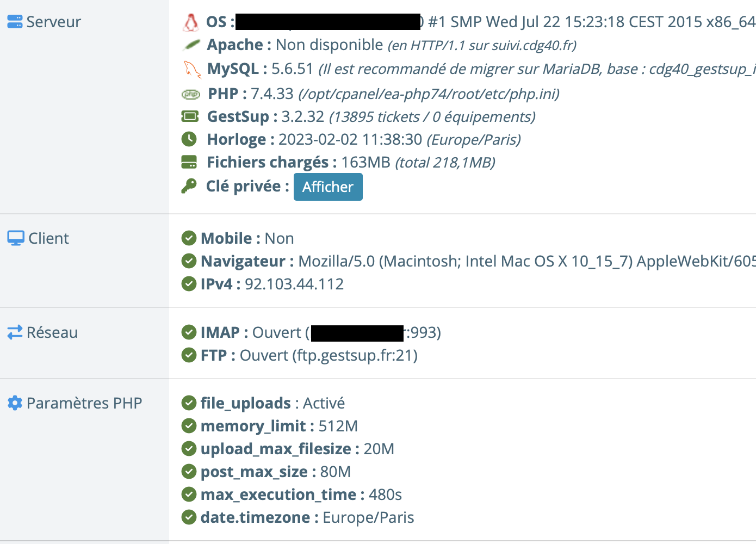Click the Fichiers chargés drive icon
The height and width of the screenshot is (544, 756).
(189, 162)
